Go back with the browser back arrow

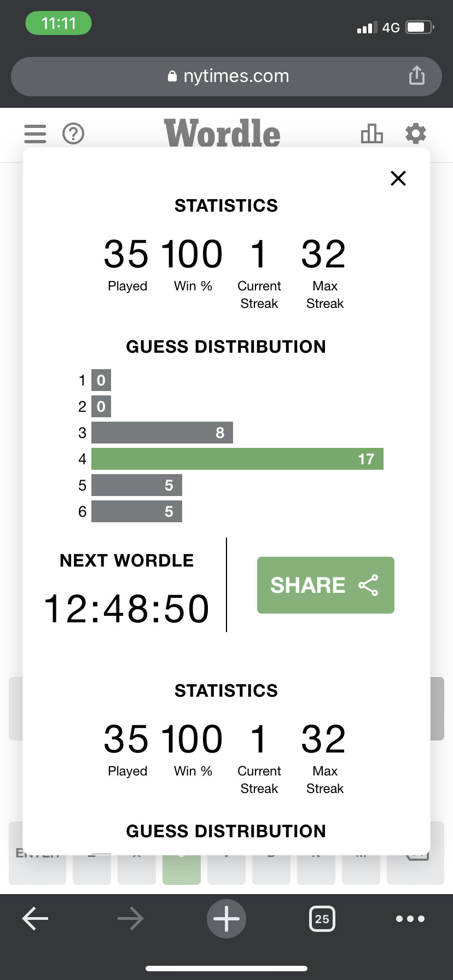tap(36, 919)
